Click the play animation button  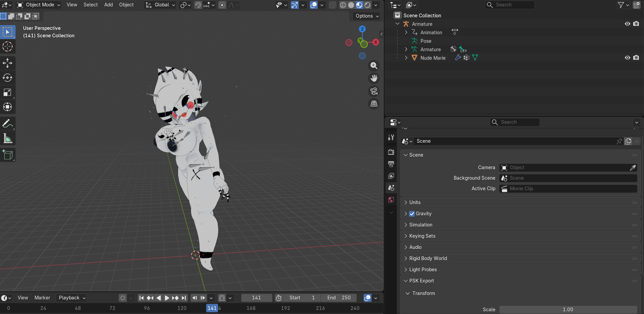(x=167, y=298)
